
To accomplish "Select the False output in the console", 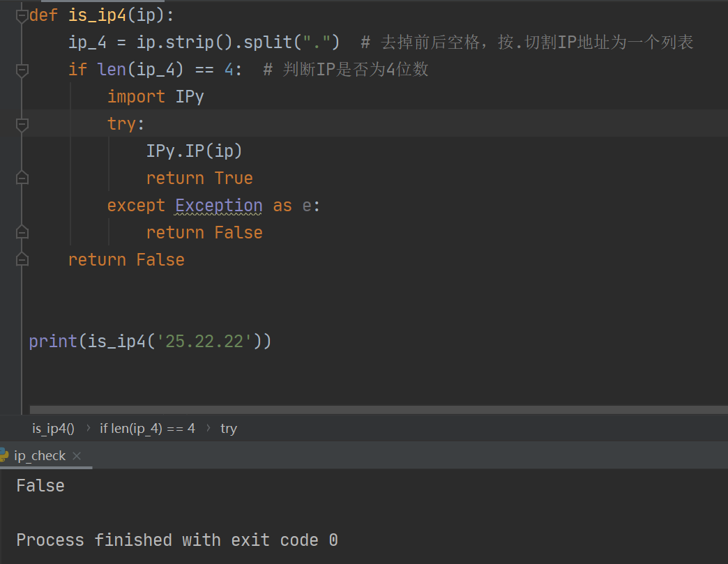I will tap(40, 485).
